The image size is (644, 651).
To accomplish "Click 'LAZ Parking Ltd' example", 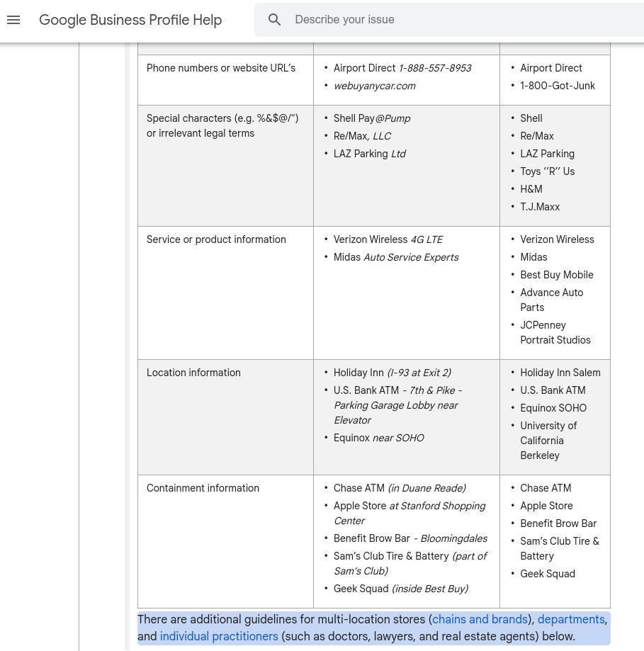I will [x=370, y=154].
